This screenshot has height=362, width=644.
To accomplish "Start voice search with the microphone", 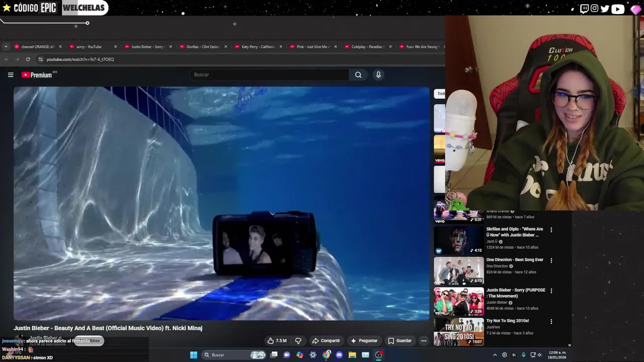I will (378, 75).
